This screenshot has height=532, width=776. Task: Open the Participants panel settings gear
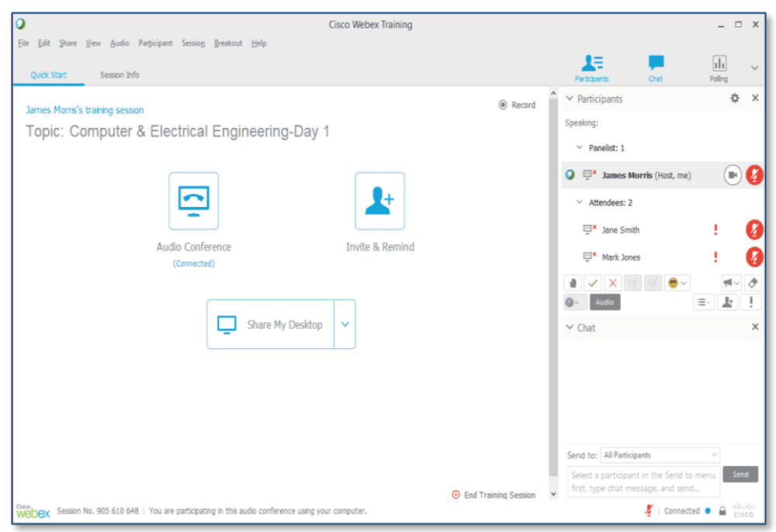pos(735,98)
